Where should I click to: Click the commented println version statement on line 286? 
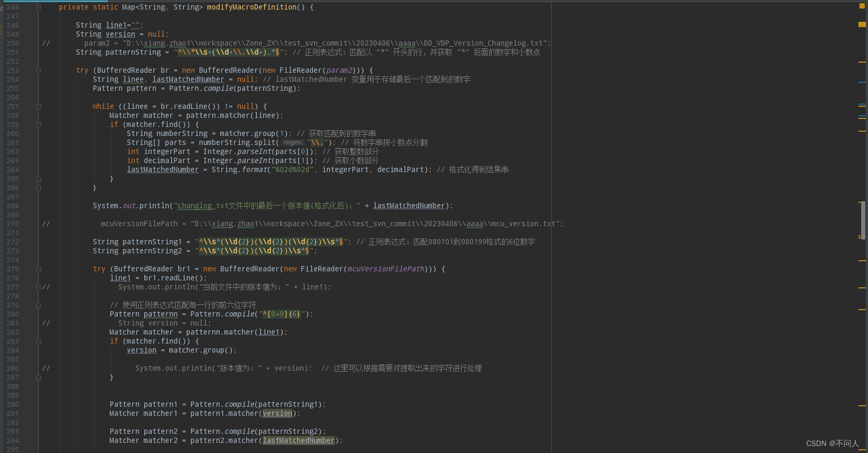(223, 369)
